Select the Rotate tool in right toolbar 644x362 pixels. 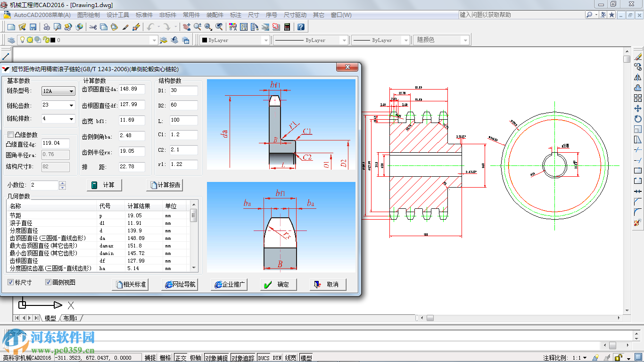[x=638, y=119]
